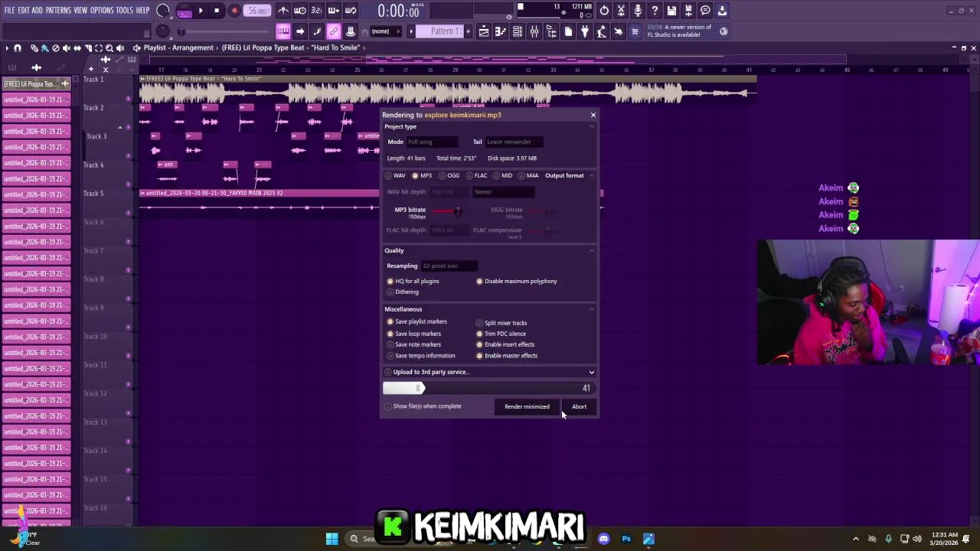Open the Channel rack icon
The width and height of the screenshot is (980, 551).
click(x=518, y=31)
